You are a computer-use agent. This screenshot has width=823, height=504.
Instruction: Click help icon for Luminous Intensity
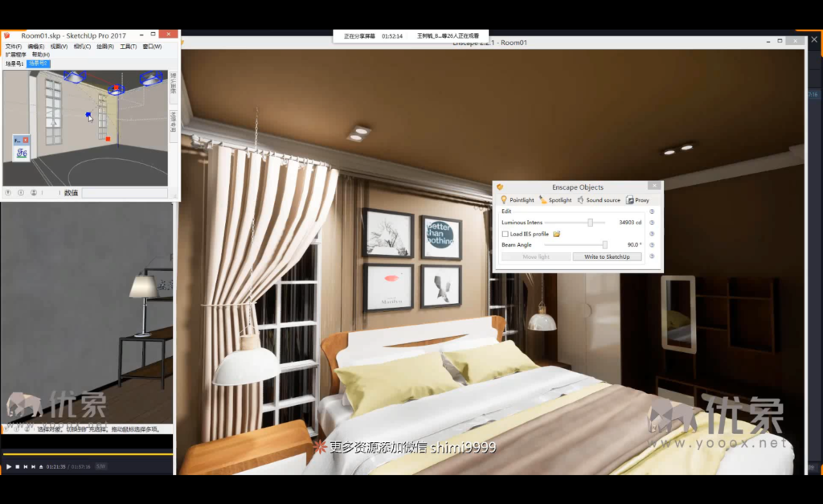pos(652,223)
